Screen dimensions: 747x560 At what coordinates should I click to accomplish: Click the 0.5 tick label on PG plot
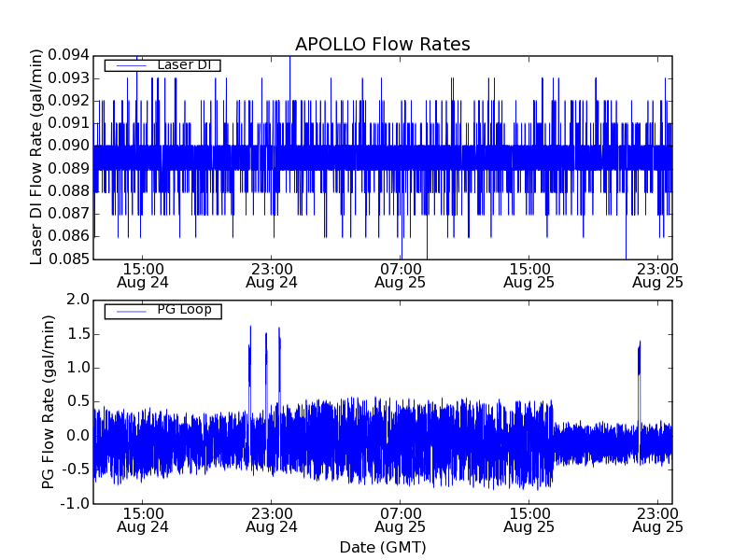[78, 401]
